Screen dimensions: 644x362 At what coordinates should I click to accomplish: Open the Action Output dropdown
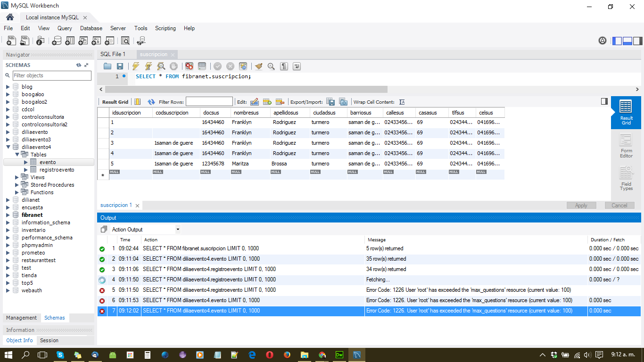click(178, 230)
